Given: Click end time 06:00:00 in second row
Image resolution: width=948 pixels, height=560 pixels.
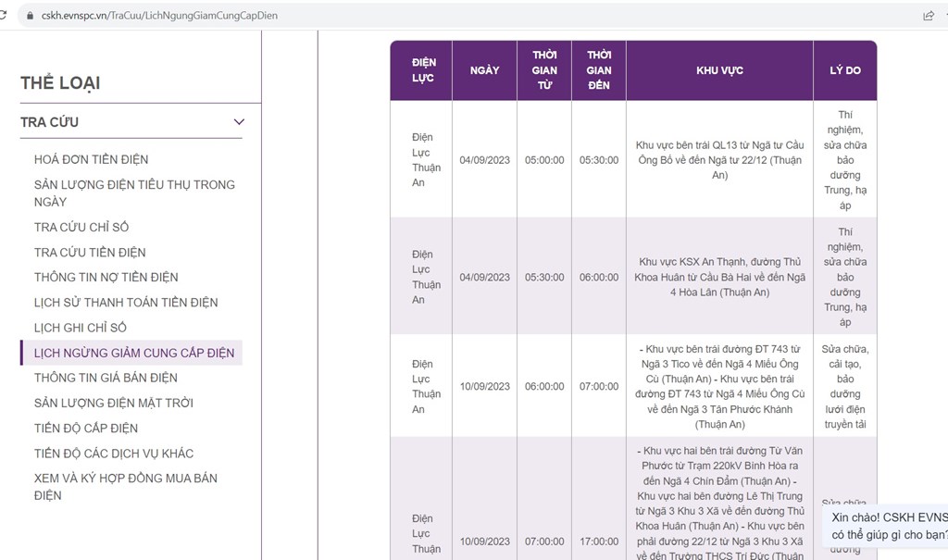Looking at the screenshot, I should (x=599, y=278).
